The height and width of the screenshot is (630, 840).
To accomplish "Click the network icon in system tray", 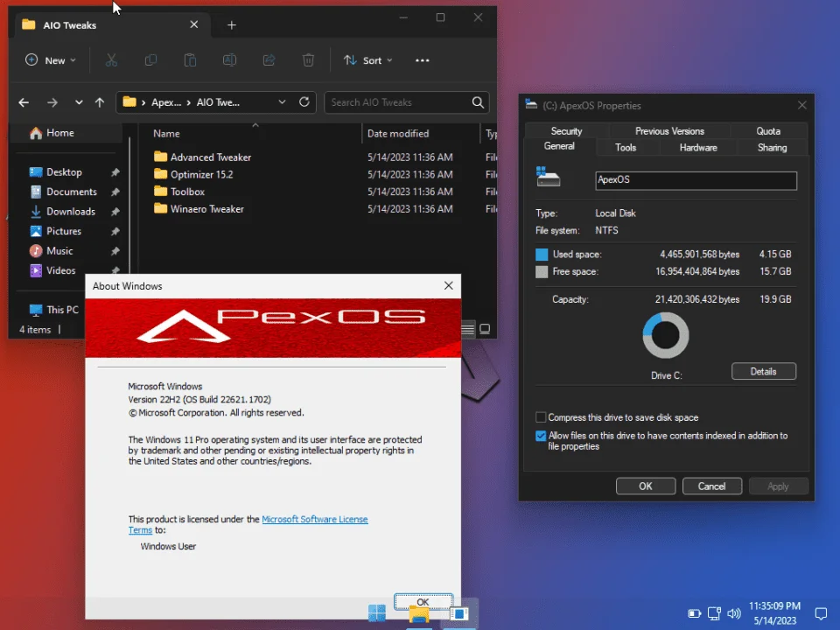I will tap(714, 613).
